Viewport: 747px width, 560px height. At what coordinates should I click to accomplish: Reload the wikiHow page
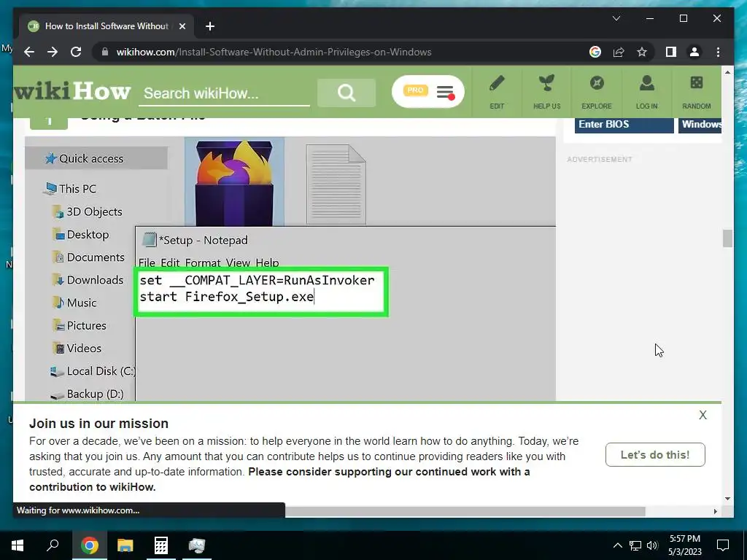tap(76, 52)
